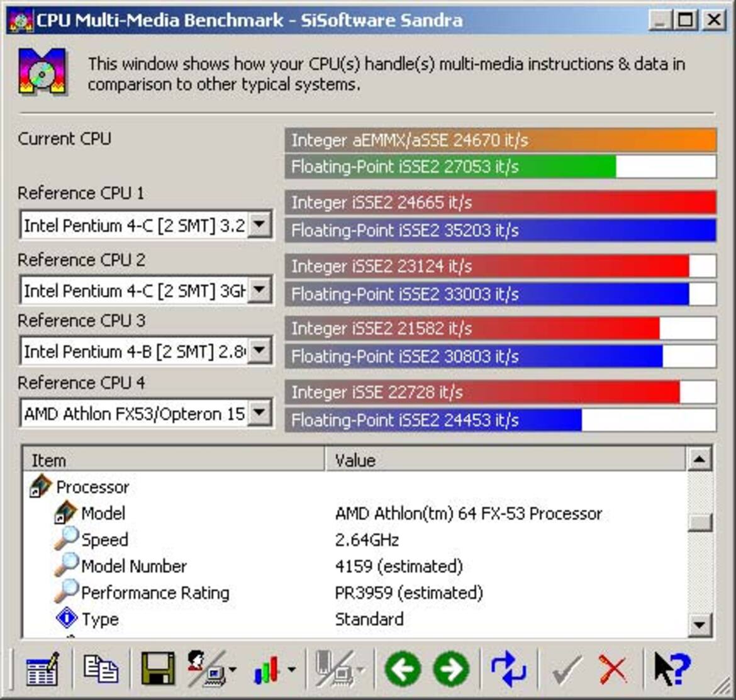This screenshot has height=700, width=736.
Task: Click the Floating-Point iSSE2 33003 it/s bar
Action: (500, 294)
